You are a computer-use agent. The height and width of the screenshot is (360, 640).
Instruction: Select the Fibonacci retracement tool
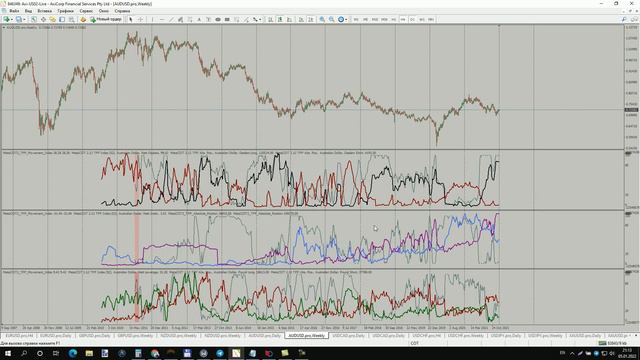coord(190,19)
